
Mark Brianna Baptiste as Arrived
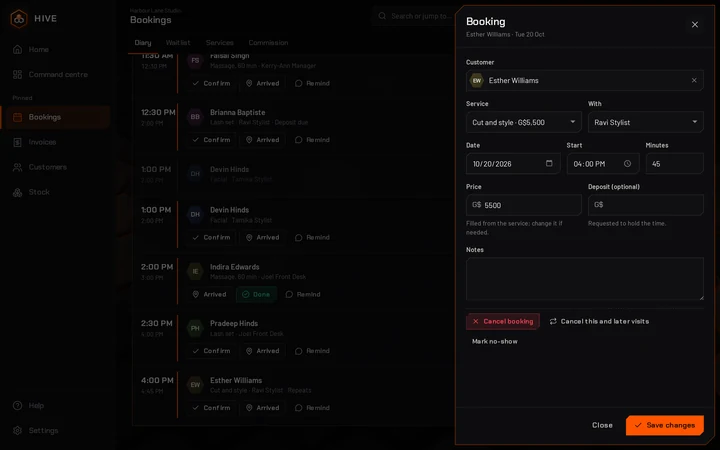pos(263,140)
